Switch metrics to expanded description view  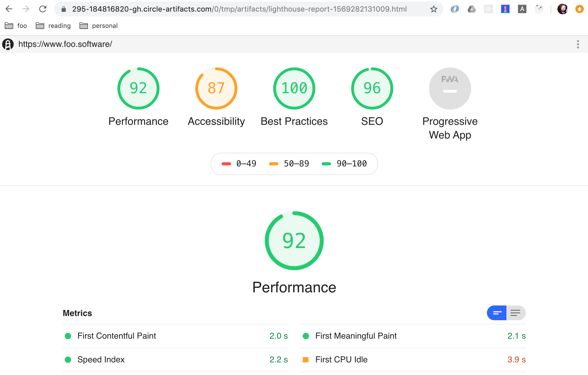point(516,313)
